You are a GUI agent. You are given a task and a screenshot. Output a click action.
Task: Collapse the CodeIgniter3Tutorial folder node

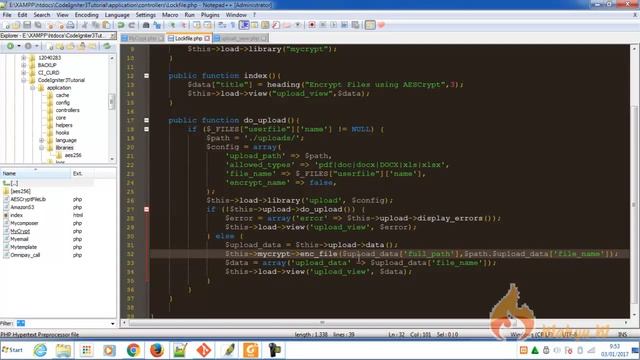tap(24, 80)
